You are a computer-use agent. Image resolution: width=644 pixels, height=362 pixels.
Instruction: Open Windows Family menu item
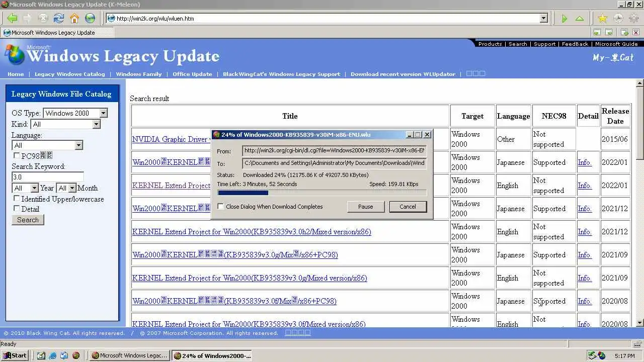(139, 74)
